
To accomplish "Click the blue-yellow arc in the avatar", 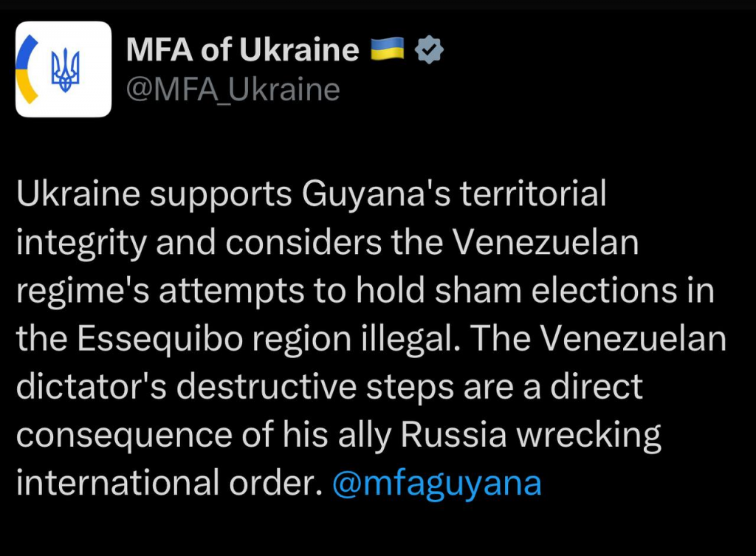I will pyautogui.click(x=27, y=69).
